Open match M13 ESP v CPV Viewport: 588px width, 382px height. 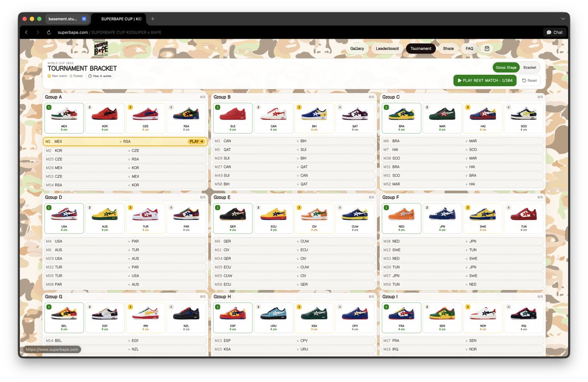click(x=294, y=340)
